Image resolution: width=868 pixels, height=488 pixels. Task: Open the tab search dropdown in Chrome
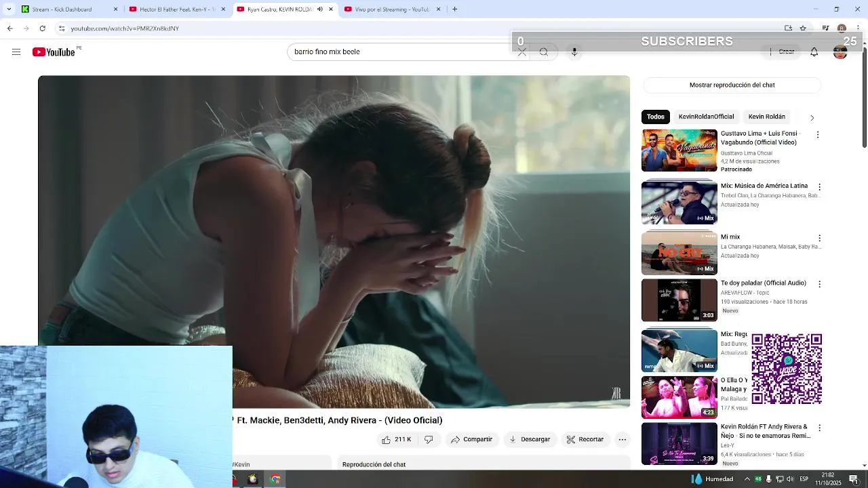[9, 9]
